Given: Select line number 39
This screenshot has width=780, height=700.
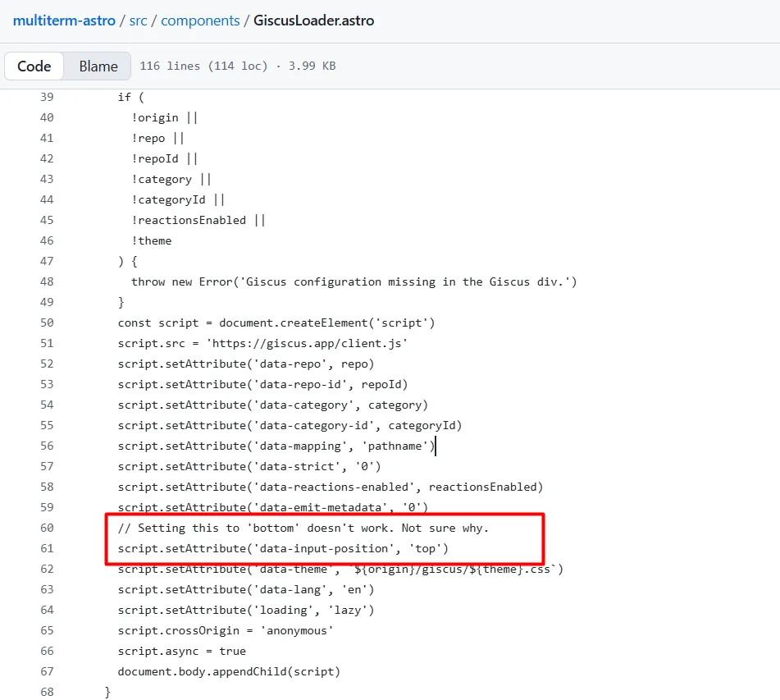Looking at the screenshot, I should [x=47, y=97].
